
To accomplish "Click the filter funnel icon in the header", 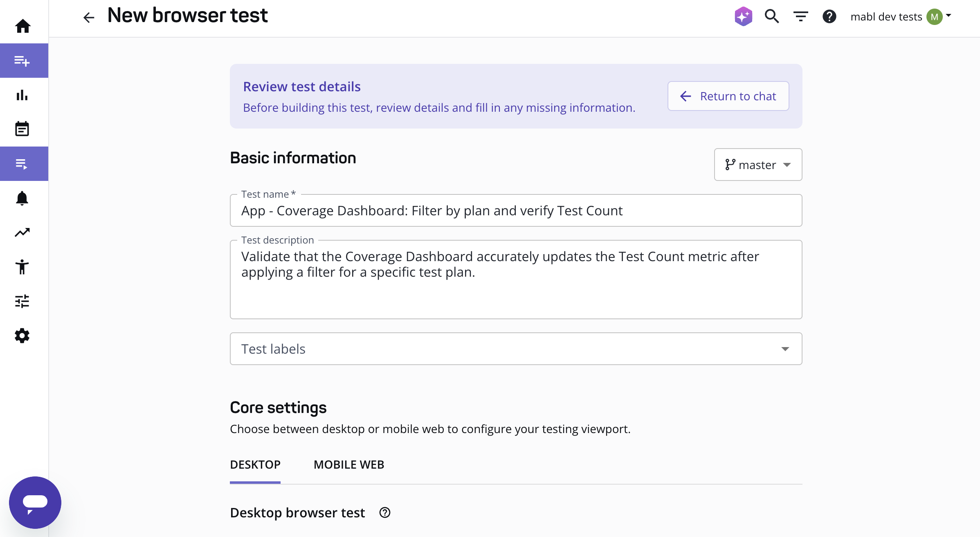I will point(800,16).
